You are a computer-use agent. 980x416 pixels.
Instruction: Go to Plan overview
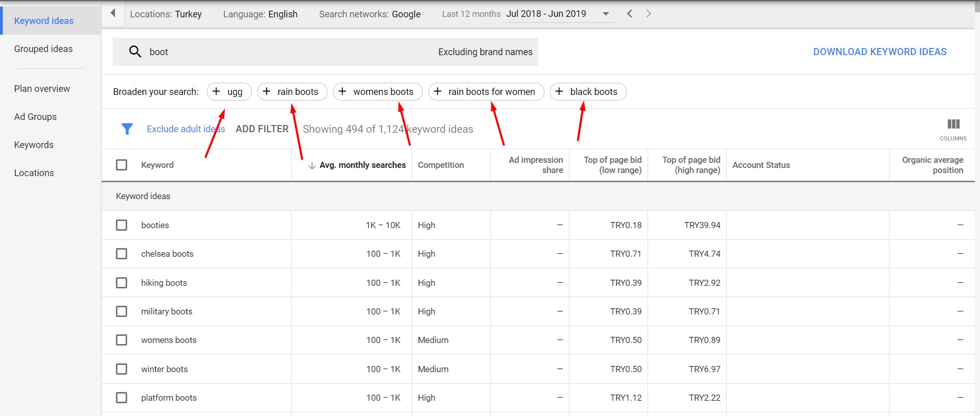[42, 89]
